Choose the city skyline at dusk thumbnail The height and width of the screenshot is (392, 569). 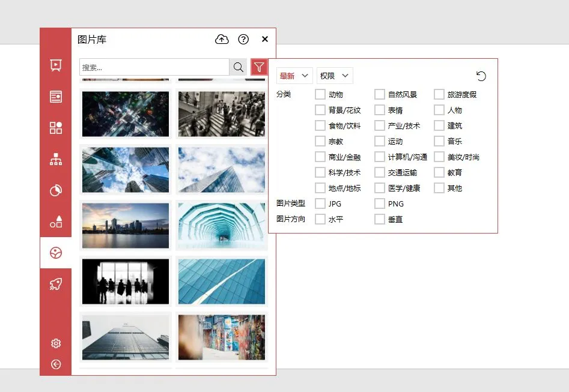pos(126,226)
